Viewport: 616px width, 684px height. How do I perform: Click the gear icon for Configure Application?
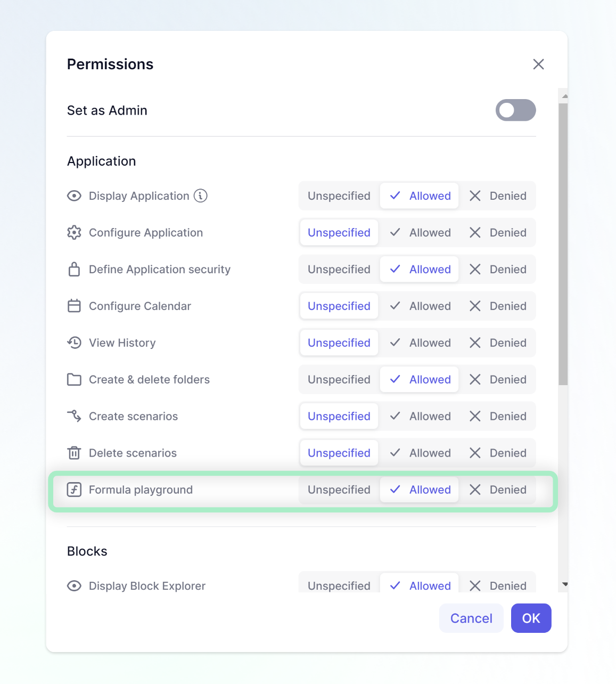click(x=74, y=232)
